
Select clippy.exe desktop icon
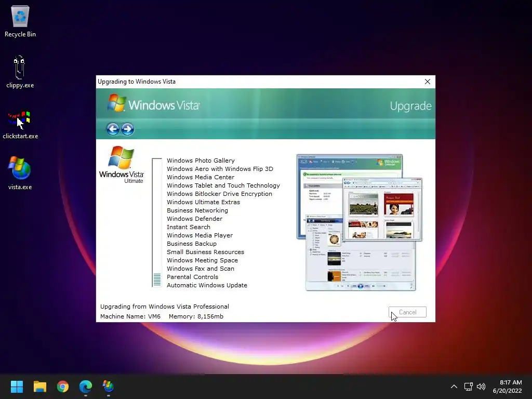[x=20, y=72]
